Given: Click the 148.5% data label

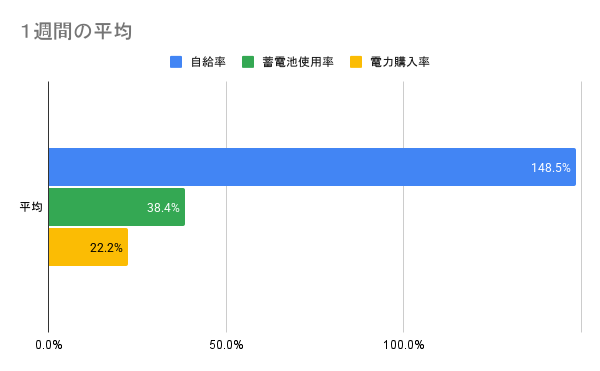Looking at the screenshot, I should click(x=551, y=168).
